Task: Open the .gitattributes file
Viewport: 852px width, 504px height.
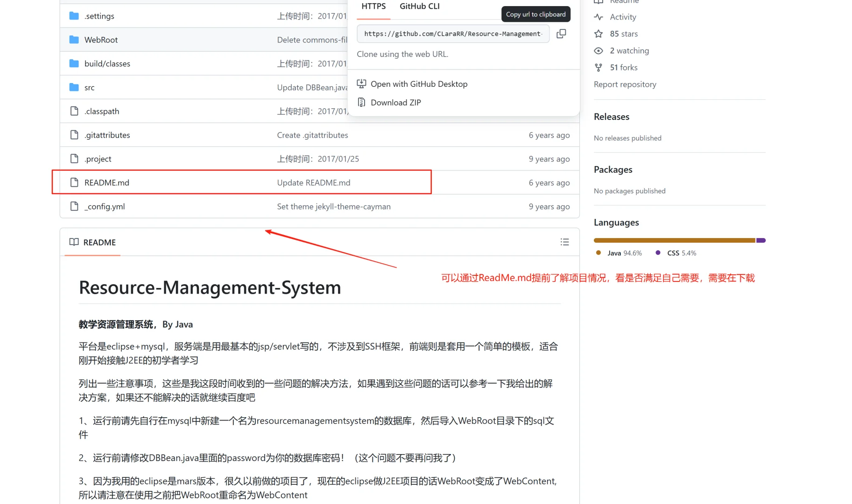Action: click(x=106, y=135)
